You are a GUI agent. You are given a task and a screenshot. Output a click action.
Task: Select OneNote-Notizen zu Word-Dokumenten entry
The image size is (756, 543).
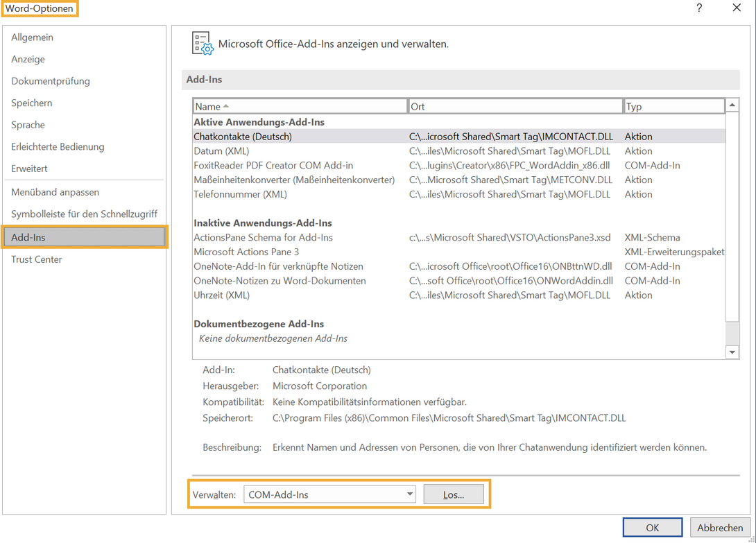pos(458,281)
